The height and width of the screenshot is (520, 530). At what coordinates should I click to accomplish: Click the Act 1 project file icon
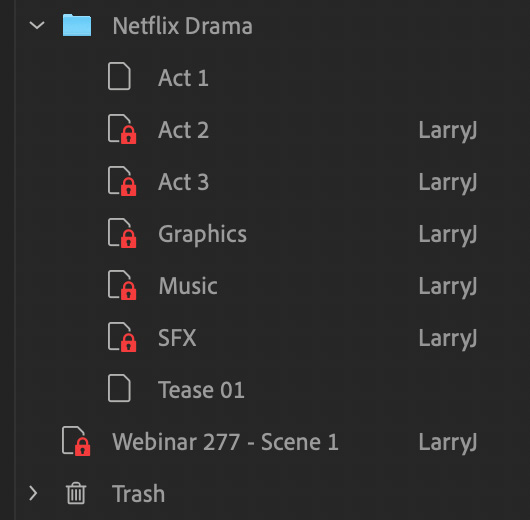[x=119, y=76]
